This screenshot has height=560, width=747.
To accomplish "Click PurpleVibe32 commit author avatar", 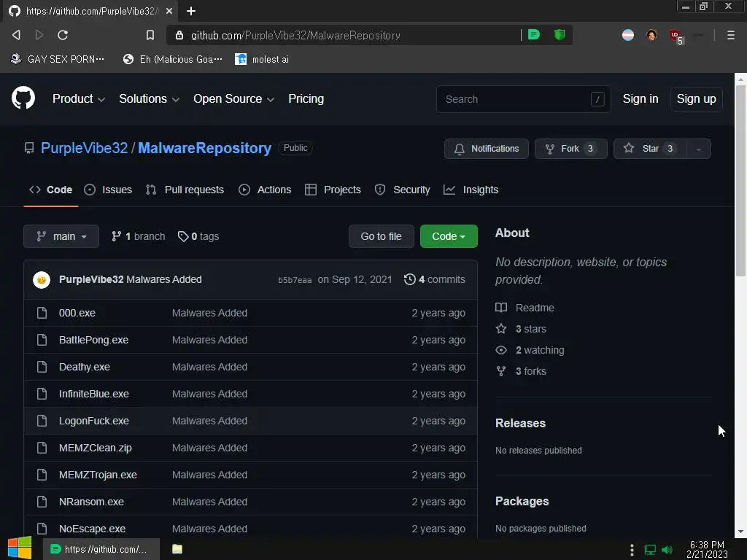I will click(42, 279).
